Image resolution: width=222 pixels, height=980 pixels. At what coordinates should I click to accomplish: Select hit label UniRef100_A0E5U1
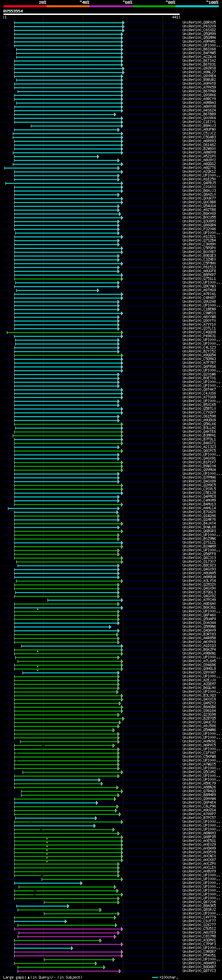199,841
